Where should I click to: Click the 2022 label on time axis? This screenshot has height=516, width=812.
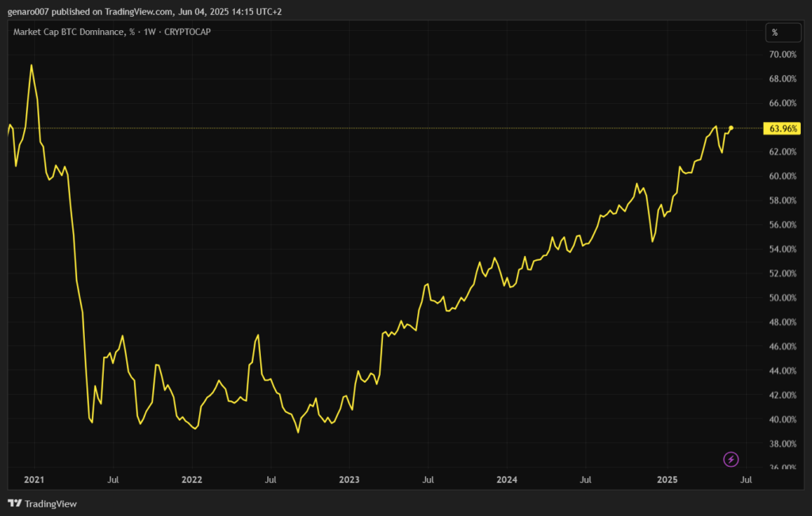[x=191, y=480]
